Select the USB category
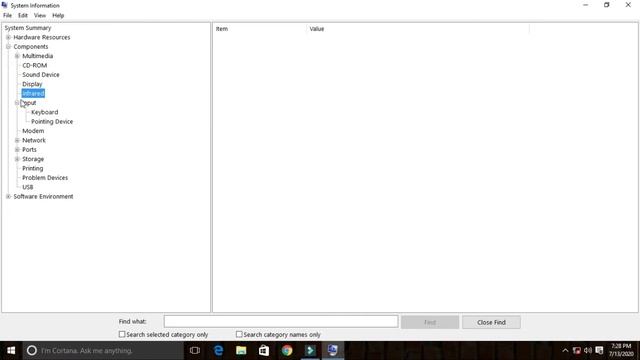This screenshot has height=360, width=640. [28, 187]
